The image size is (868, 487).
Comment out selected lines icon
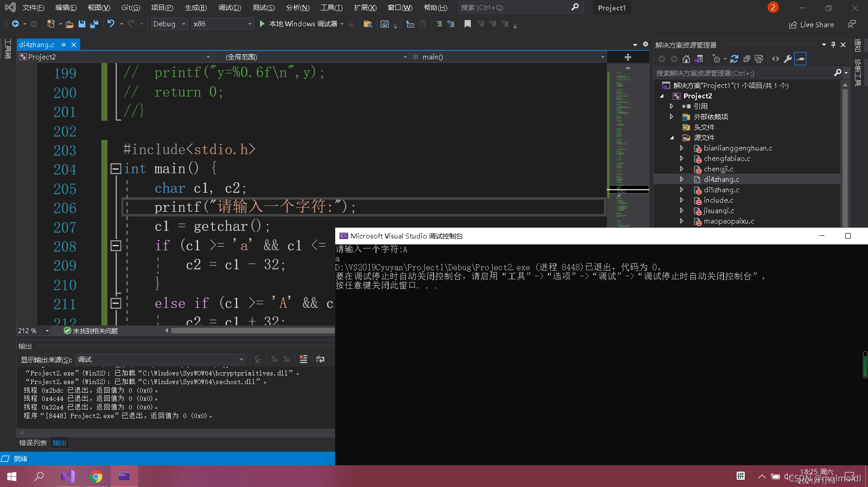(x=439, y=24)
